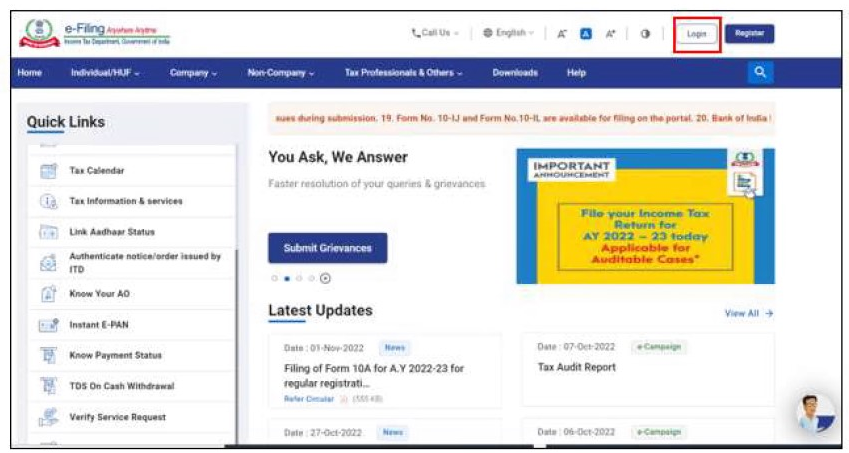Click the TDS On Cash Withdrawal icon
Image resolution: width=849 pixels, height=453 pixels.
point(48,386)
